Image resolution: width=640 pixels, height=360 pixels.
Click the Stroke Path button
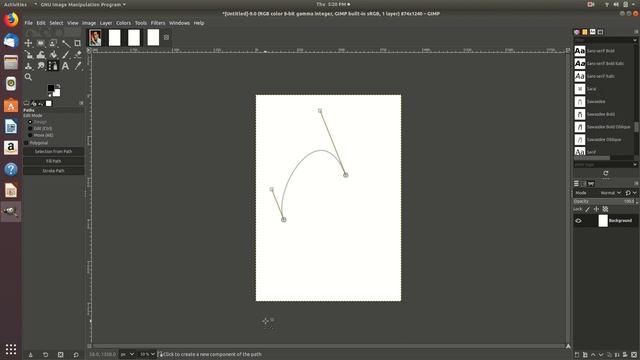point(53,171)
